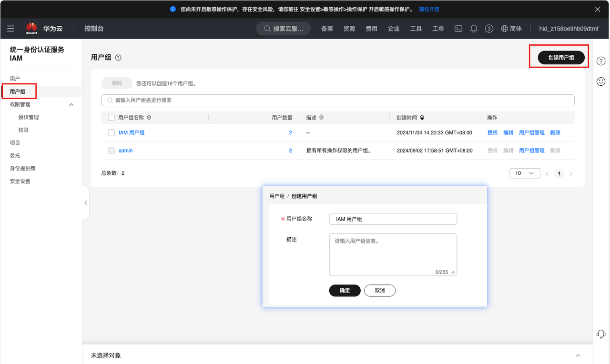Click 用户组管理 for admin row
The width and height of the screenshot is (610, 364).
(x=532, y=151)
